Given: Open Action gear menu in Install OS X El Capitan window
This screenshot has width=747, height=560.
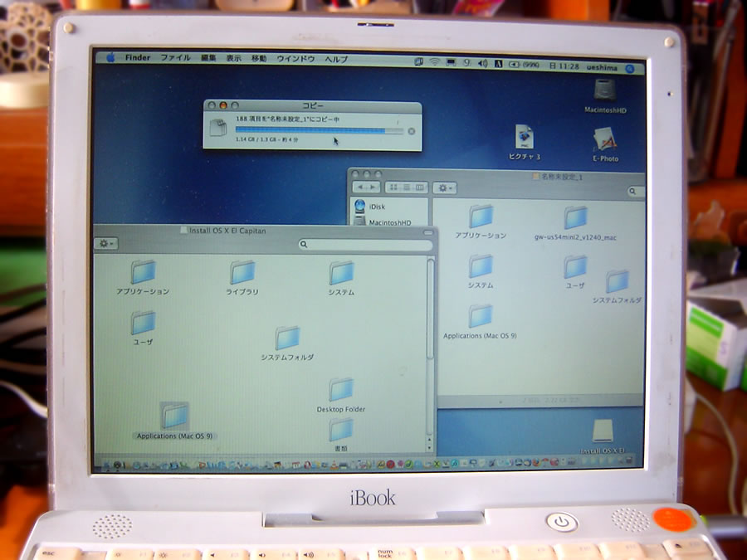Looking at the screenshot, I should (x=105, y=243).
